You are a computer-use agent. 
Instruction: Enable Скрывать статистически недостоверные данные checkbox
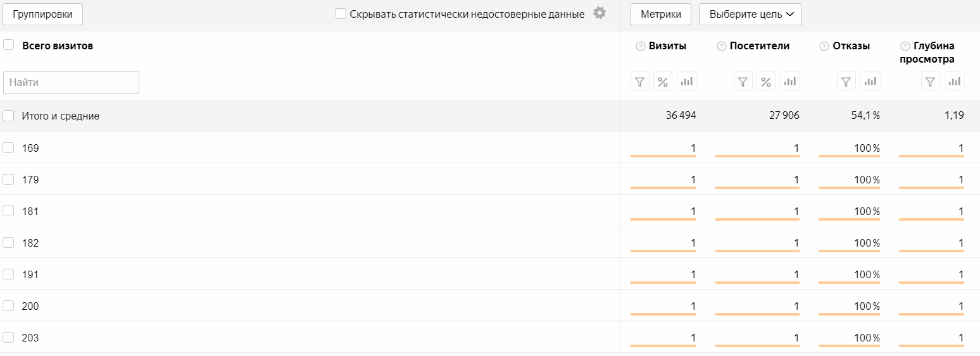341,13
